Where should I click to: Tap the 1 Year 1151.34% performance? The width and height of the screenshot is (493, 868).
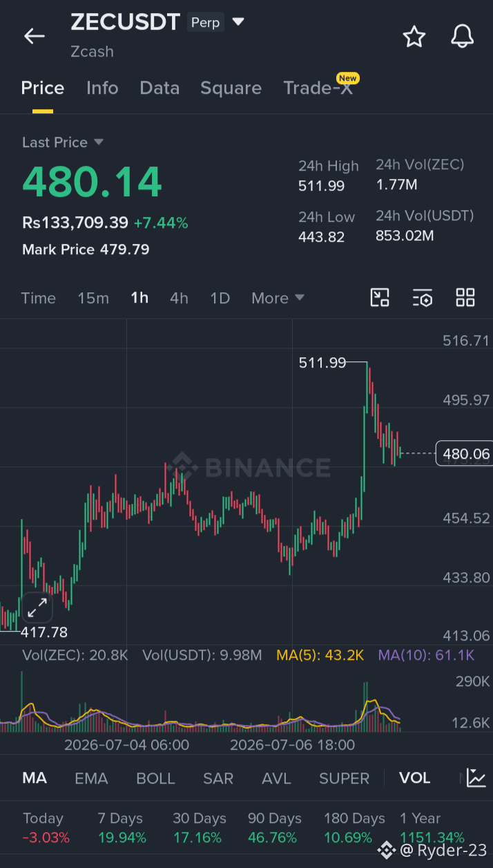click(x=432, y=828)
